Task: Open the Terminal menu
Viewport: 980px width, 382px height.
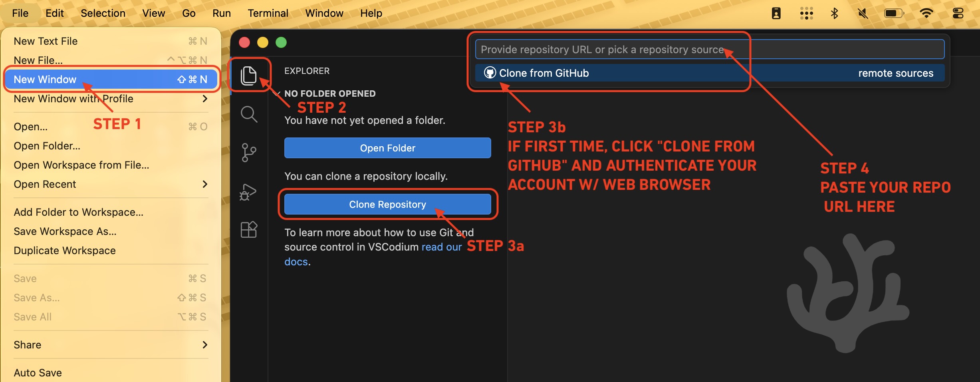Action: [x=268, y=13]
